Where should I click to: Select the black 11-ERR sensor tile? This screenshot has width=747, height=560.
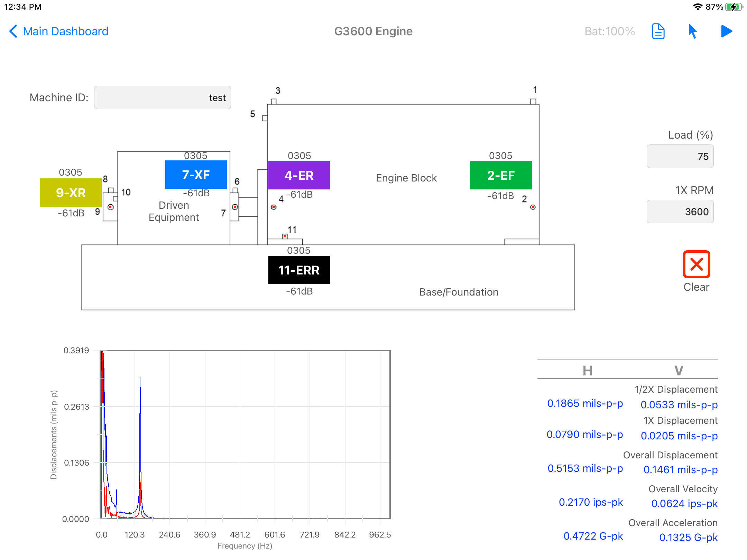tap(299, 270)
